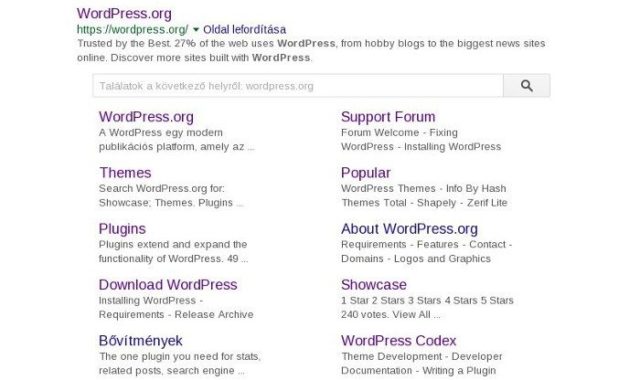Image resolution: width=640 pixels, height=380 pixels.
Task: Click 'Documentation - Writing a Plugin' text
Action: pos(418,371)
